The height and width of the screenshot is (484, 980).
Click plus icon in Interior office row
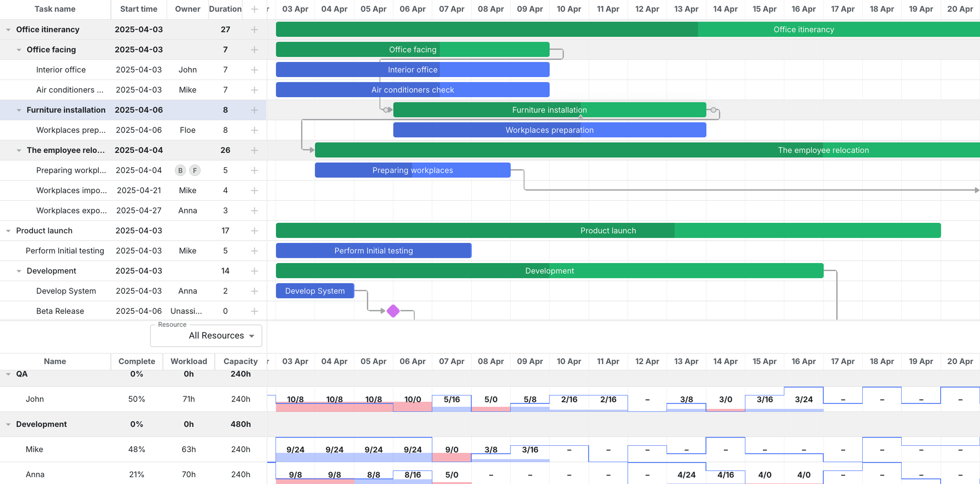(x=254, y=70)
